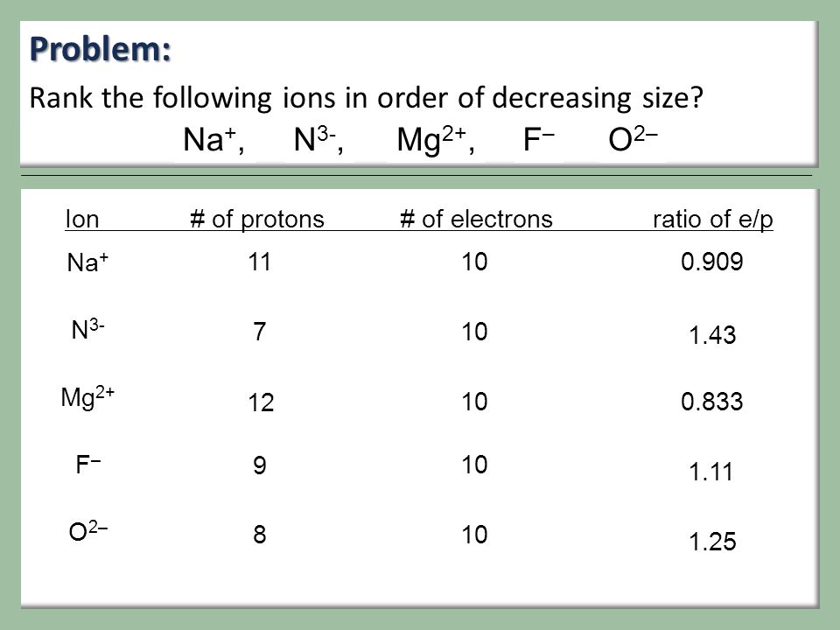Select Na+ in the ion list
Viewport: 840px width, 630px height.
213,140
